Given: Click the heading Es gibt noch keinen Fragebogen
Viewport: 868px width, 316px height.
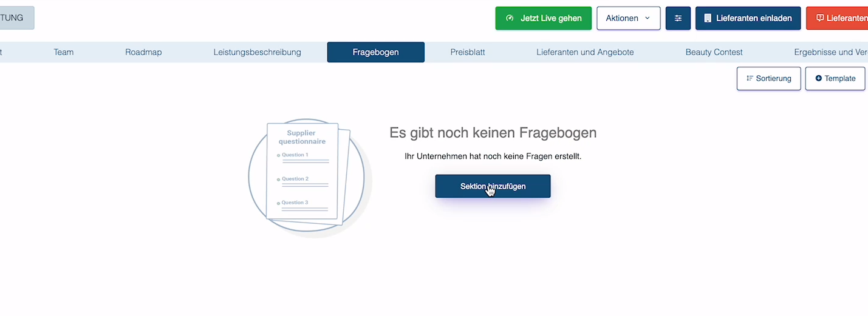Looking at the screenshot, I should pos(493,132).
